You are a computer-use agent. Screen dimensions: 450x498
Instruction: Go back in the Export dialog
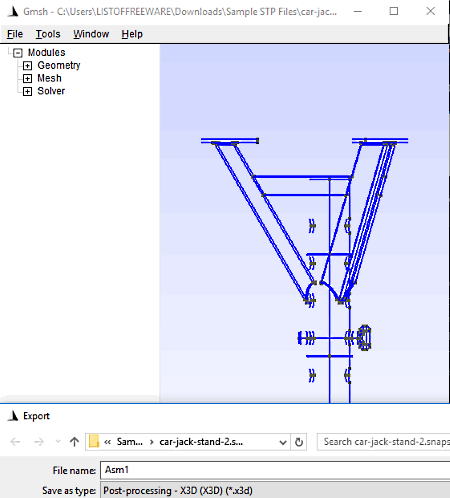15,442
